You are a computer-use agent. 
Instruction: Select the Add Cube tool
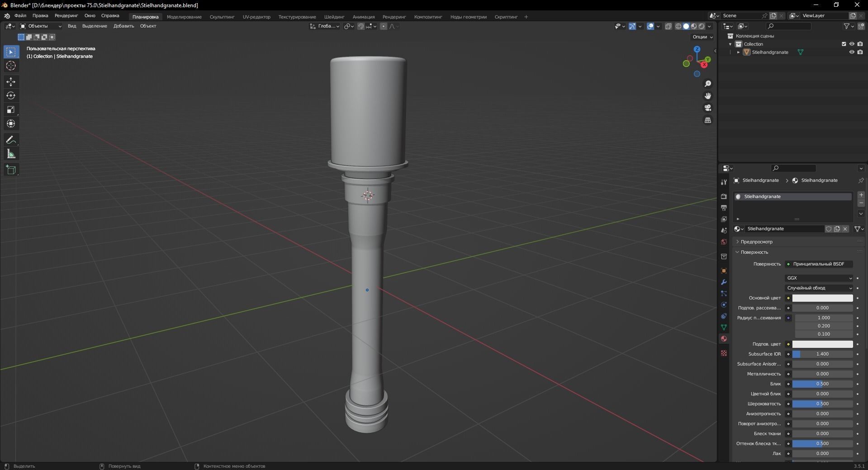point(11,170)
